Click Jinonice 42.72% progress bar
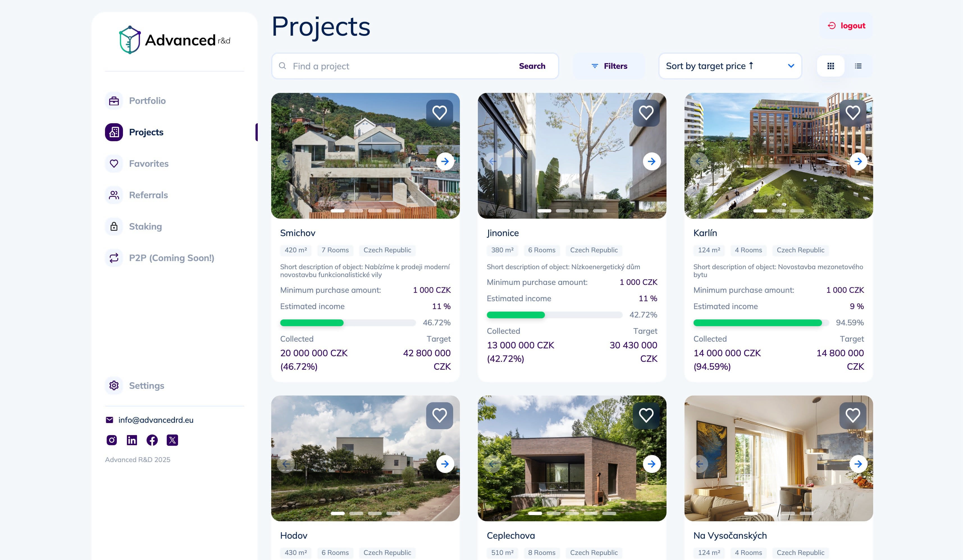Image resolution: width=963 pixels, height=560 pixels. click(x=554, y=315)
